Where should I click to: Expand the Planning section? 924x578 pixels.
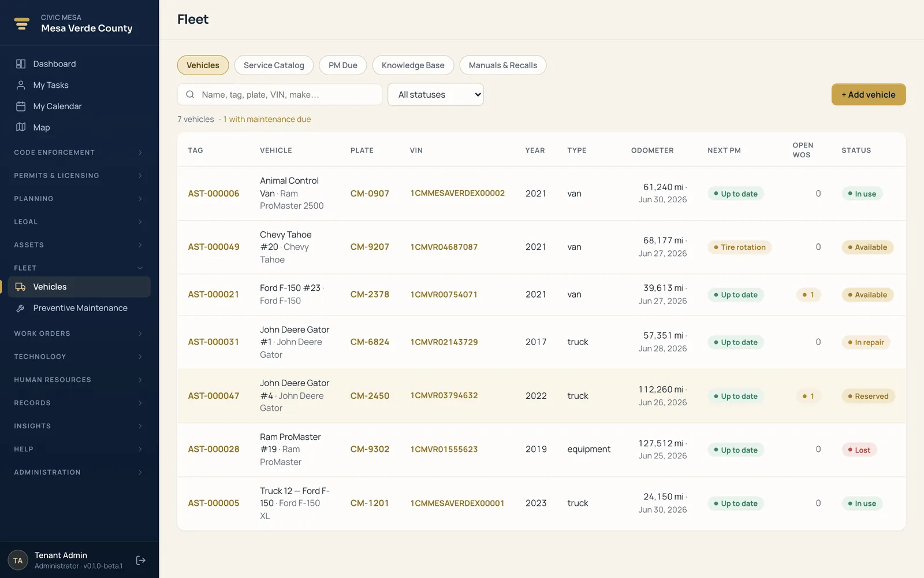[x=79, y=199]
